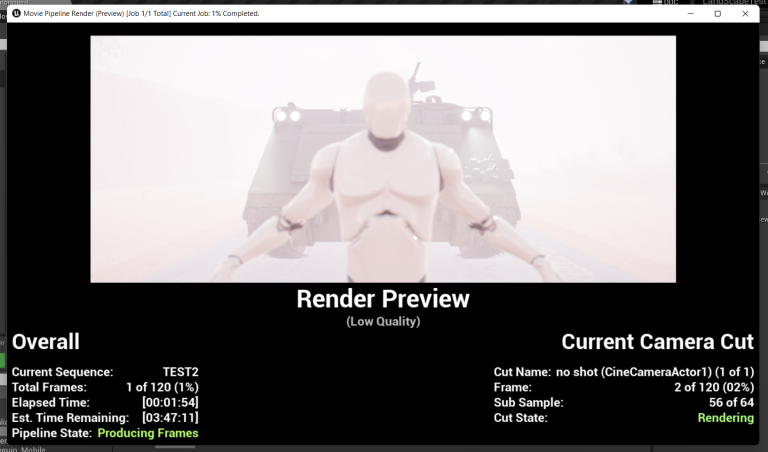The height and width of the screenshot is (452, 768).
Task: Click the Elapsed Time value
Action: coord(170,402)
